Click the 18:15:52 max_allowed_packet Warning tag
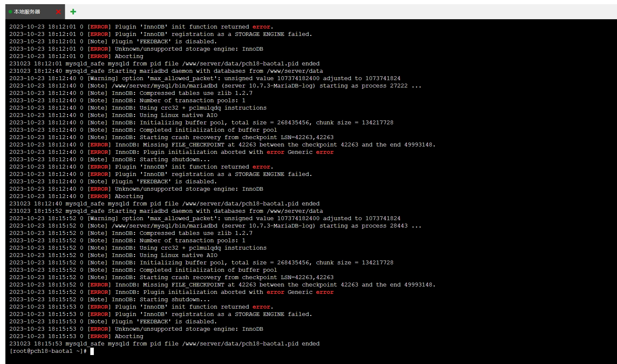Screen dimensions: 617x364 pos(103,219)
